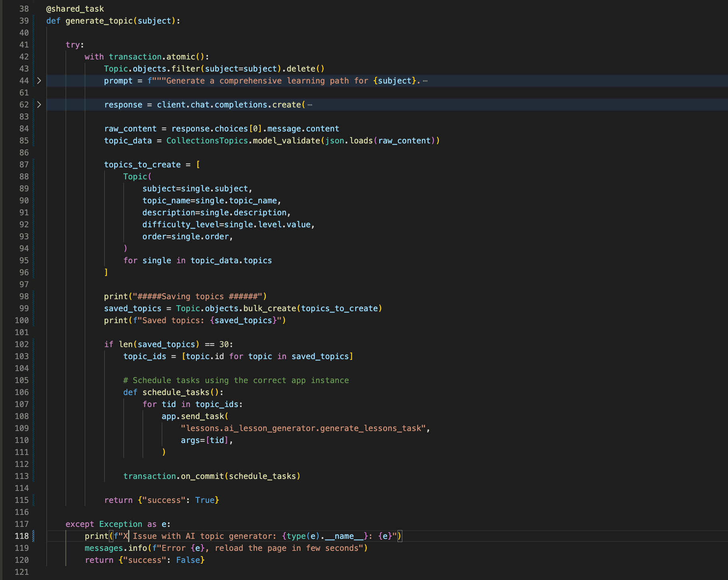Place cursor on the @shared_task decorator

[x=75, y=9]
